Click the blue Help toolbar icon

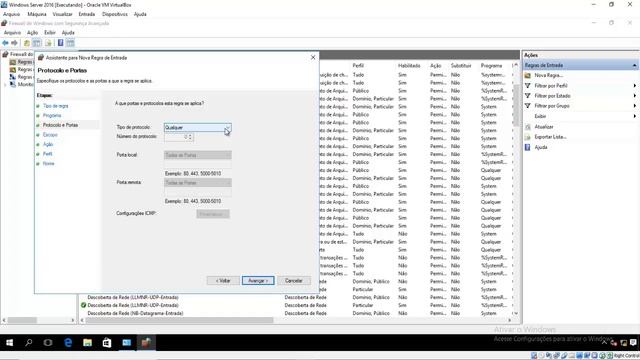(60, 43)
